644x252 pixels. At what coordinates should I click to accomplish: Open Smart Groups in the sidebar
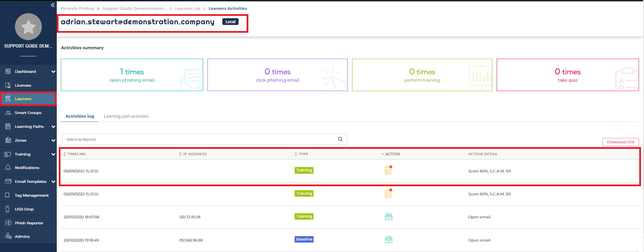coord(28,113)
